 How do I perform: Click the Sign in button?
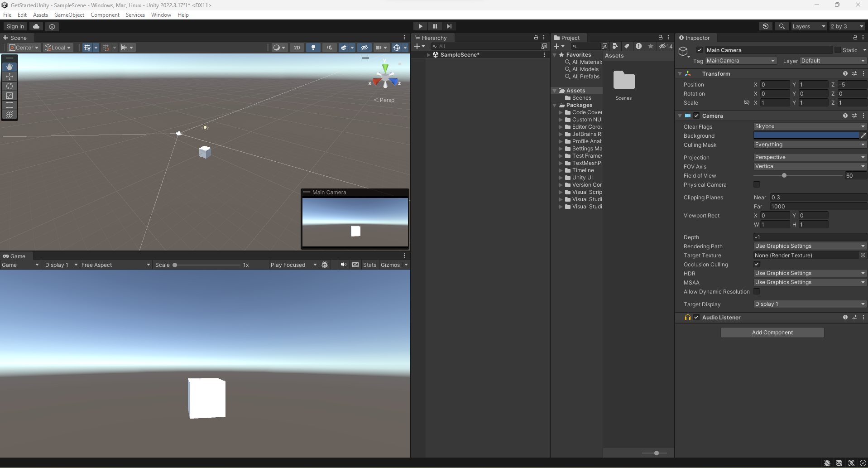pyautogui.click(x=15, y=26)
